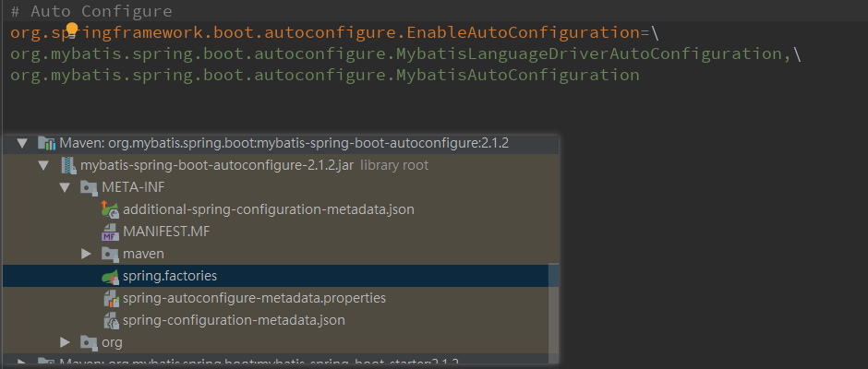Select the maven folder row
868x369 pixels.
(x=275, y=254)
